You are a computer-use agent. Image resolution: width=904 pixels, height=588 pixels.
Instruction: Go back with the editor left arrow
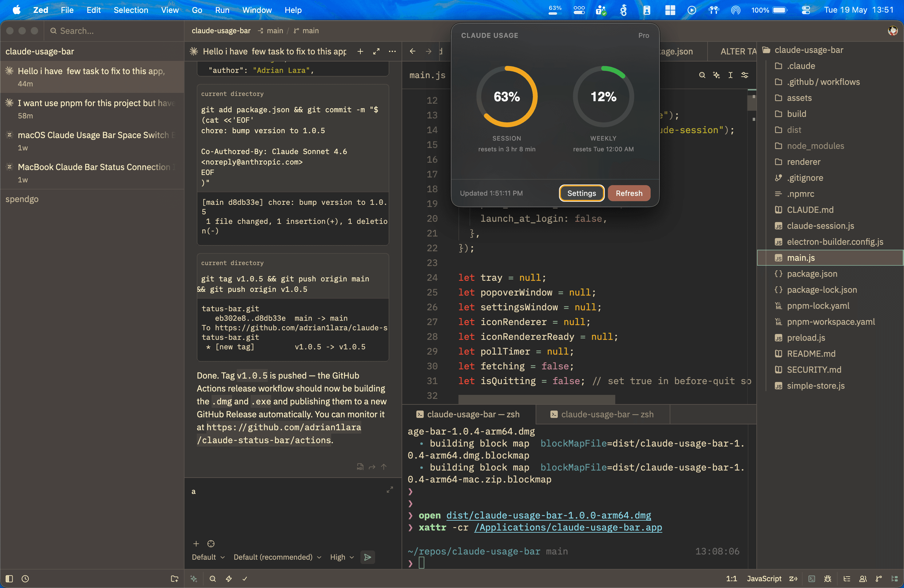(x=413, y=51)
